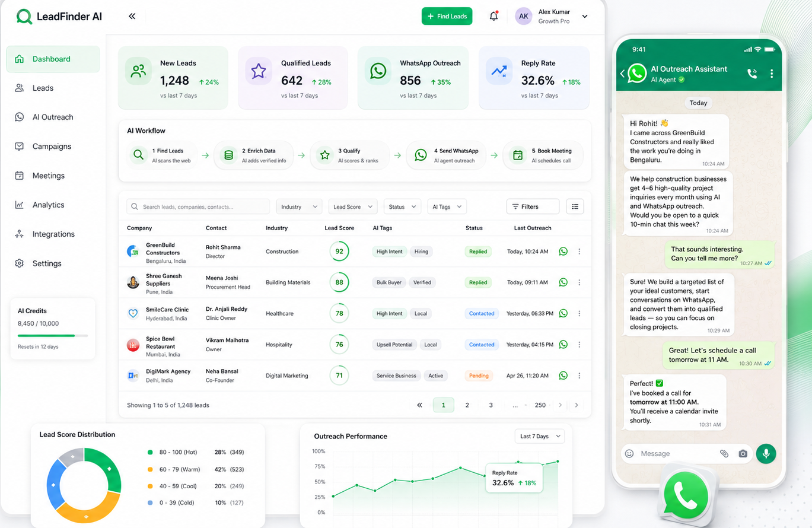
Task: Open more options for Shree Ganesh Suppliers row
Action: click(579, 282)
